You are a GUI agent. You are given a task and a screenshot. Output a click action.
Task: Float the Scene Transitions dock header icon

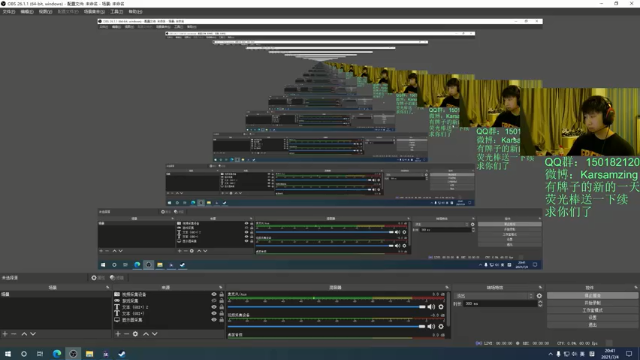pos(540,287)
